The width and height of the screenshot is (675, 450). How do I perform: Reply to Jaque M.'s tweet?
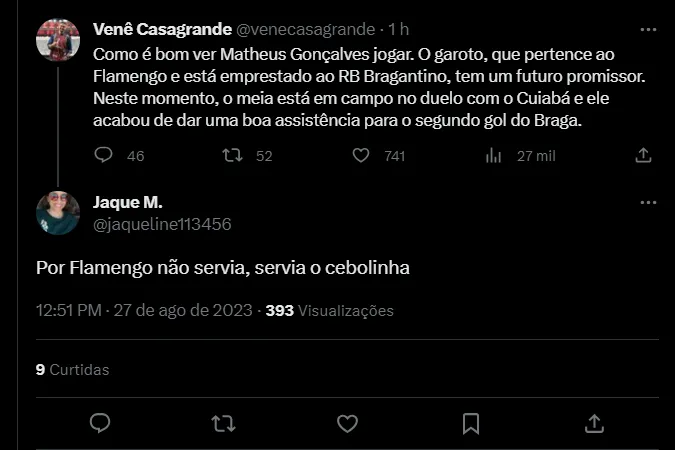pyautogui.click(x=100, y=423)
